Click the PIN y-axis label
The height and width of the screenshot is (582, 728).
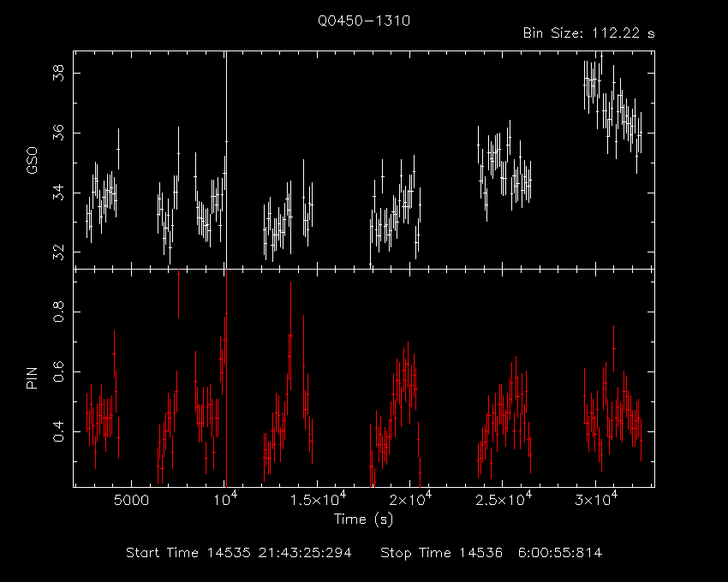click(x=32, y=377)
